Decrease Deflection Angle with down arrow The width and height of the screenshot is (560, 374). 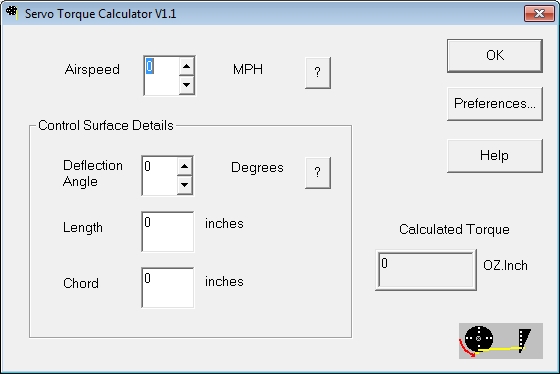tap(185, 185)
